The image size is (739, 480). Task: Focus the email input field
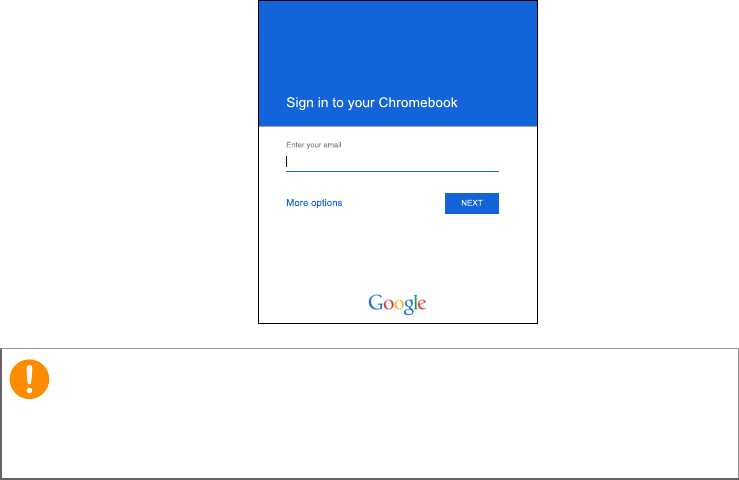tap(392, 162)
